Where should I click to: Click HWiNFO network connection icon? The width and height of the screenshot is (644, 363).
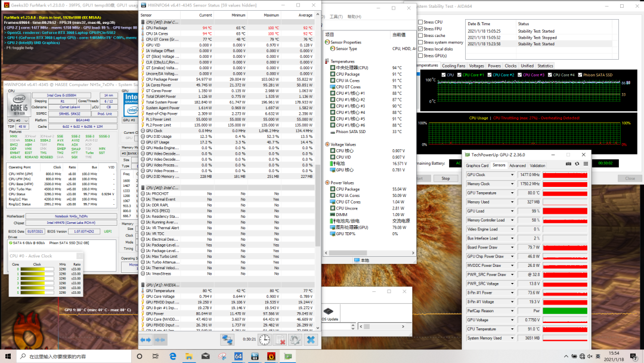pos(227,339)
